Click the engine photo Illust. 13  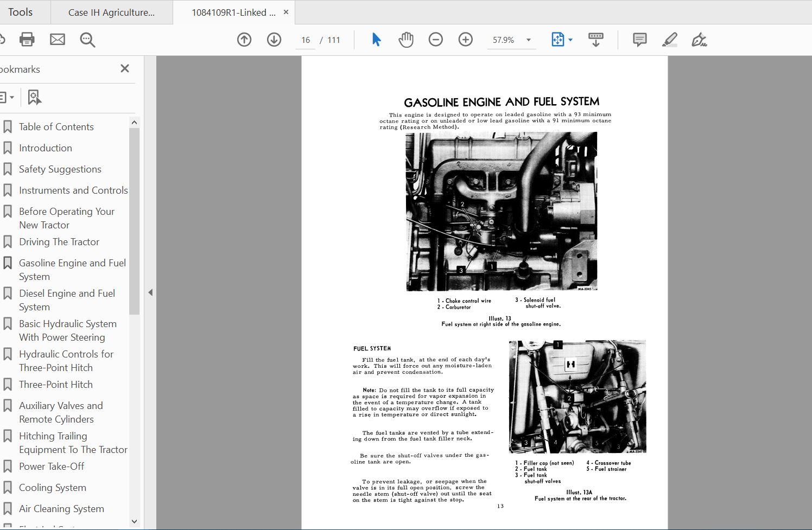[x=502, y=212]
